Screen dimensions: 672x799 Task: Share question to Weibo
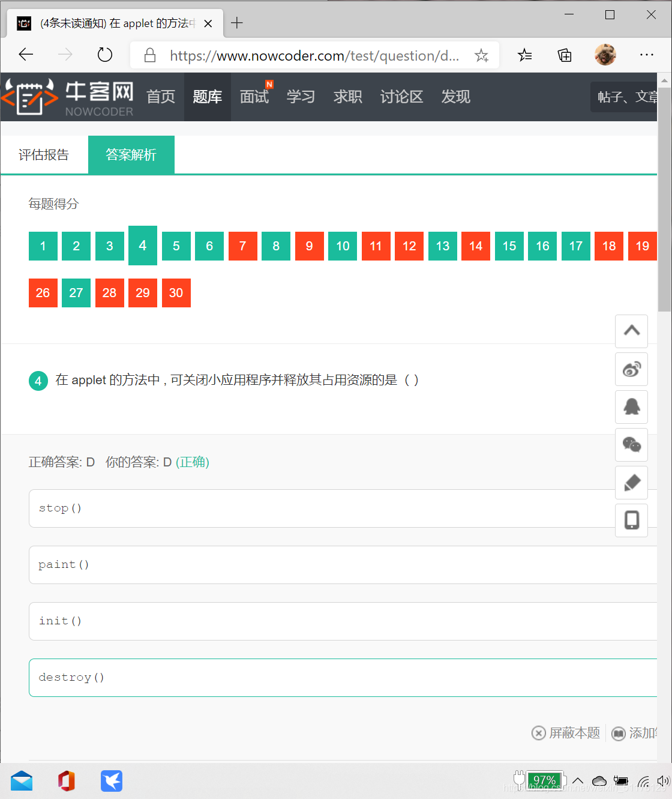pos(632,369)
